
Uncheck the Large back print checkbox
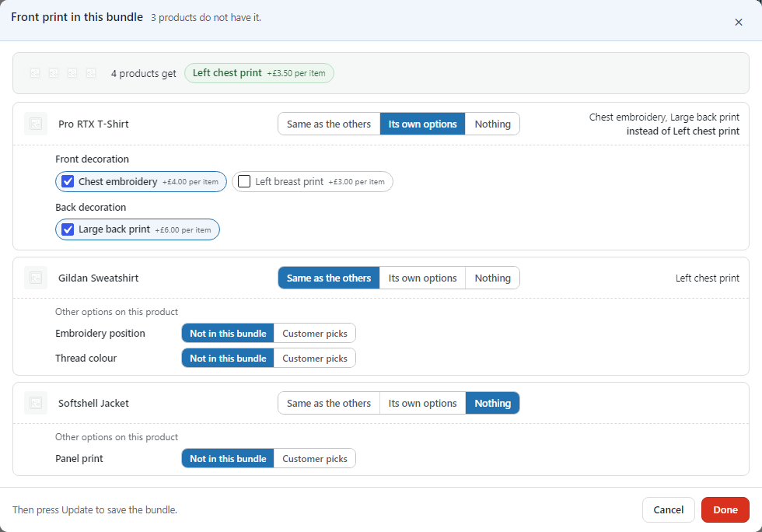68,229
